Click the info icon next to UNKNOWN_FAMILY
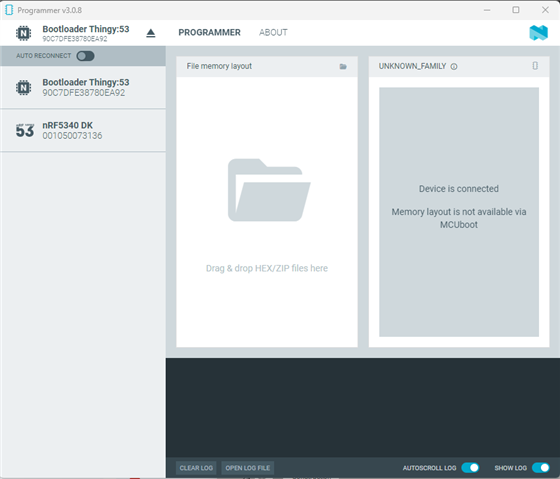Screen dimensions: 560x479 pos(454,66)
